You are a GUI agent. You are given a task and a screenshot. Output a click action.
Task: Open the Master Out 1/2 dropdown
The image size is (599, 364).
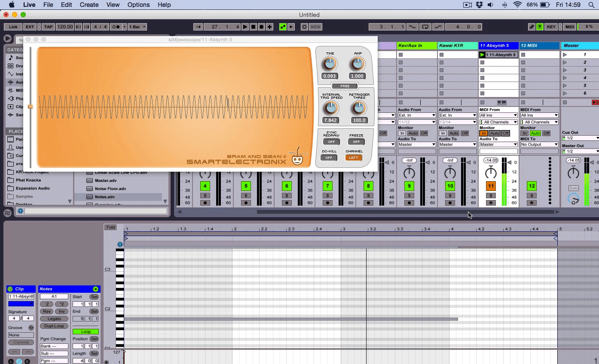click(580, 151)
